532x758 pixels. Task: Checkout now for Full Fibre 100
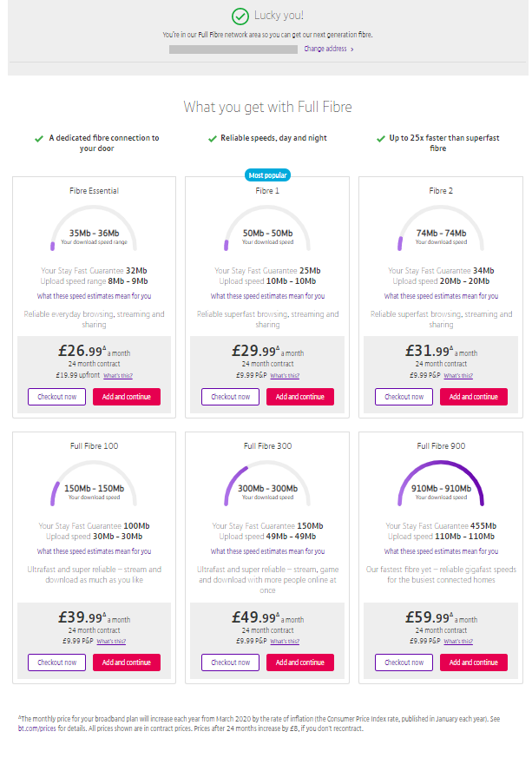click(57, 662)
